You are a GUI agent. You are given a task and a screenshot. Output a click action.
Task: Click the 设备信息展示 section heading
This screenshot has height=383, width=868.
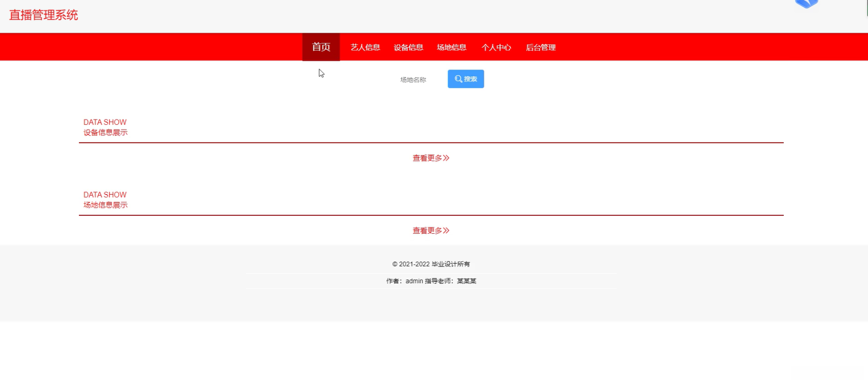pos(105,132)
